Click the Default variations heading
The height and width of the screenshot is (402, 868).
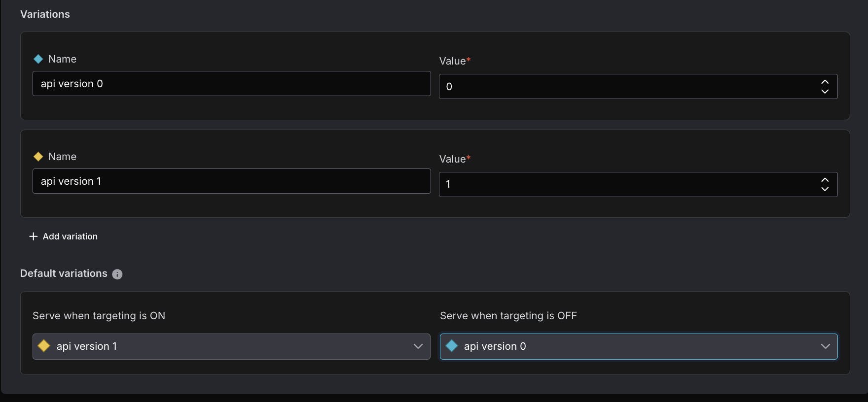[64, 273]
